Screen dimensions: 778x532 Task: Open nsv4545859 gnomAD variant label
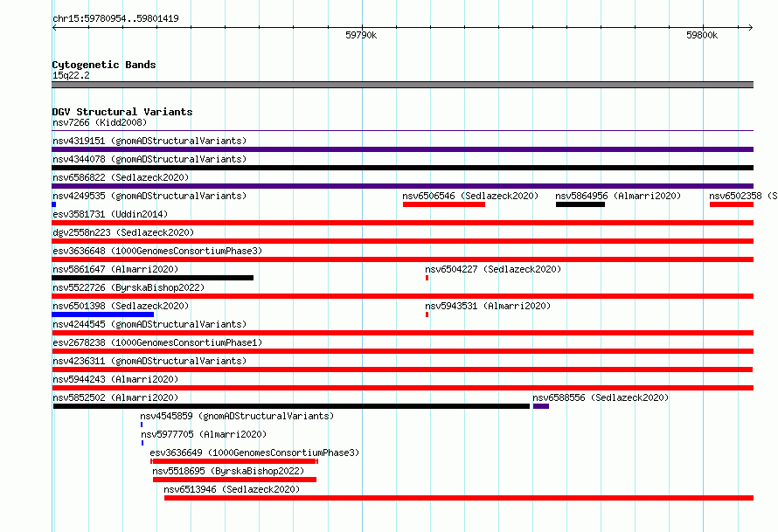coord(237,416)
